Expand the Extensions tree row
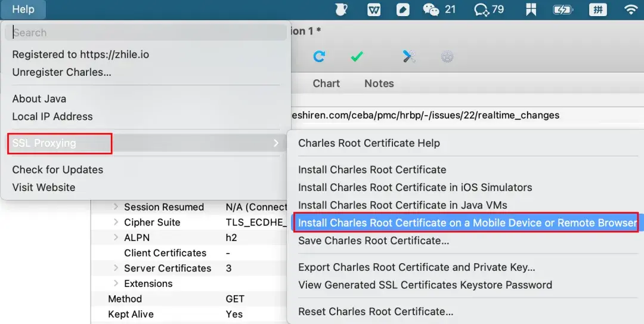 click(116, 284)
